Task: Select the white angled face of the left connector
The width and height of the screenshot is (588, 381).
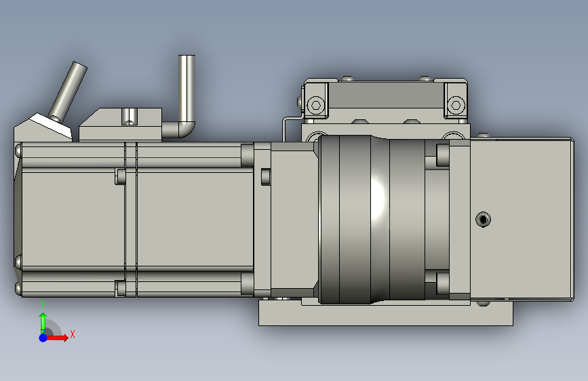Action: (x=51, y=125)
